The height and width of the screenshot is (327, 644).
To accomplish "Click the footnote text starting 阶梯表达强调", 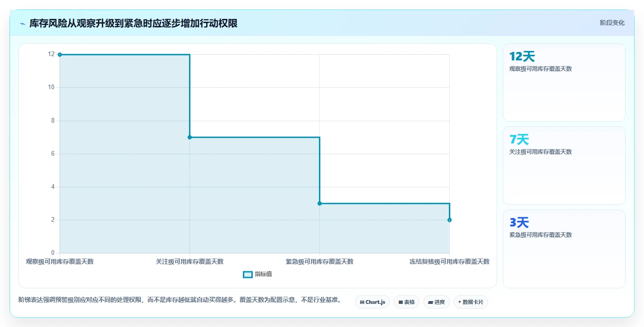I will click(x=180, y=300).
